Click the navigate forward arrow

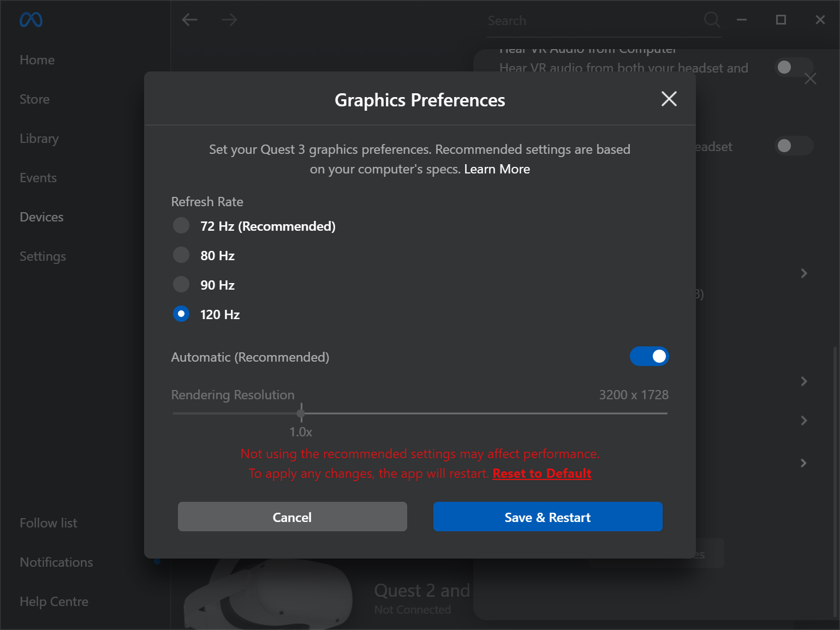coord(229,20)
